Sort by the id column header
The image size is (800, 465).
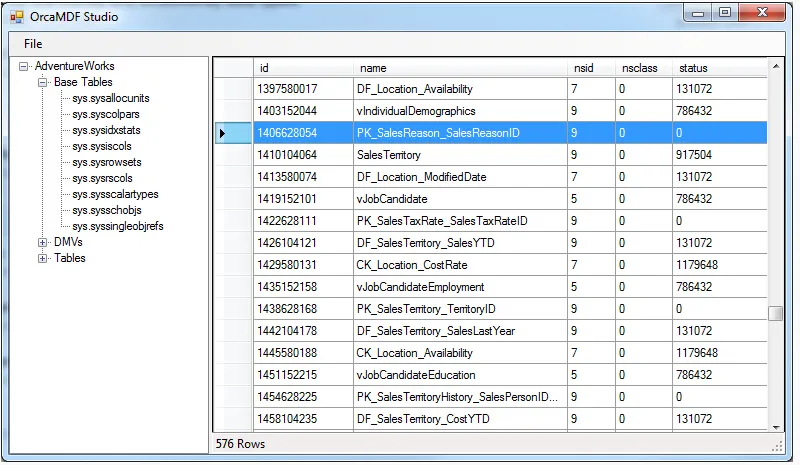(x=304, y=68)
